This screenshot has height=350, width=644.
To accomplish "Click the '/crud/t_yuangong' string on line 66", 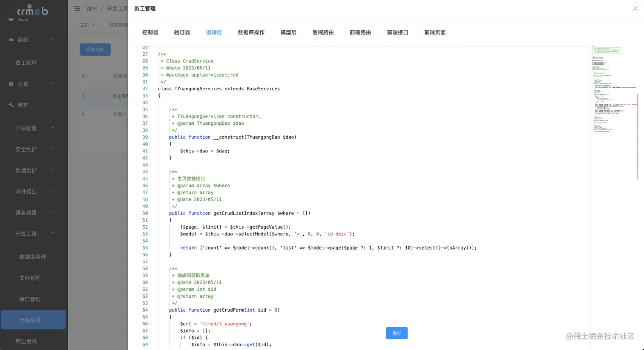I will coord(224,324).
